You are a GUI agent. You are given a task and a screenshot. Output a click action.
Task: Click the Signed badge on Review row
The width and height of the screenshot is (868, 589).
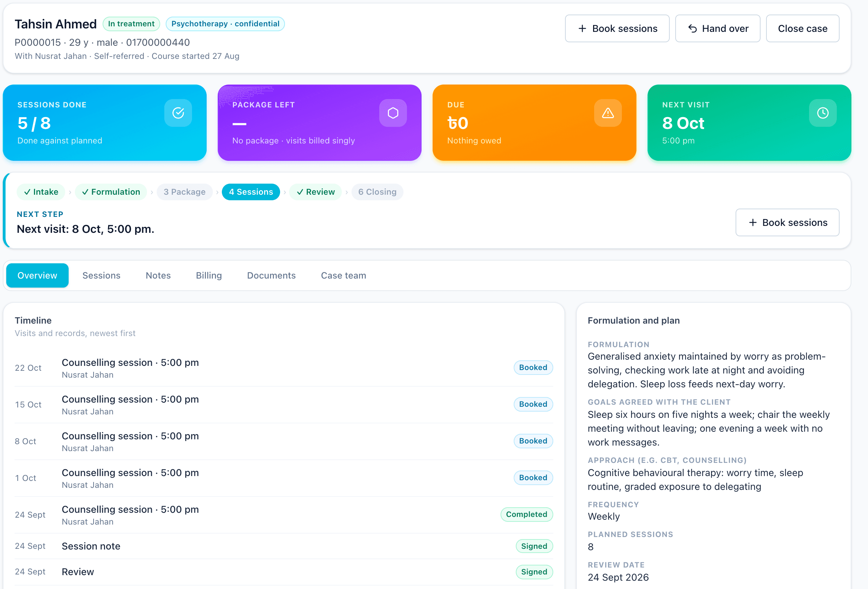534,572
